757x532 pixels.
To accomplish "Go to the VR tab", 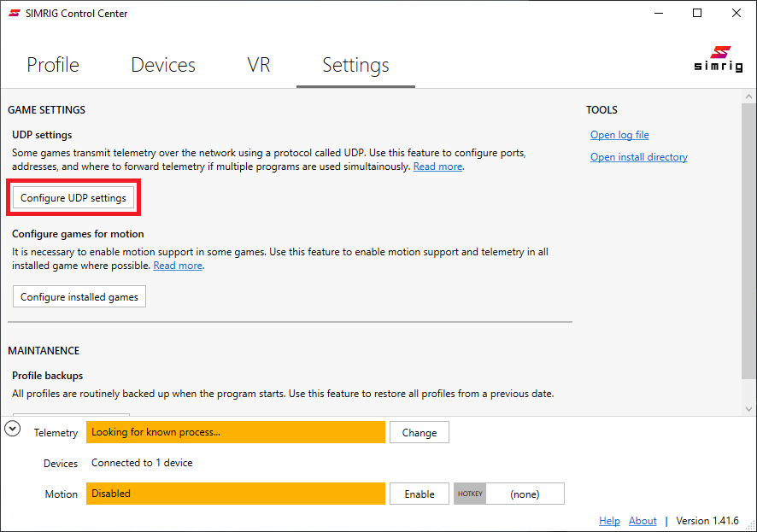I will click(259, 65).
